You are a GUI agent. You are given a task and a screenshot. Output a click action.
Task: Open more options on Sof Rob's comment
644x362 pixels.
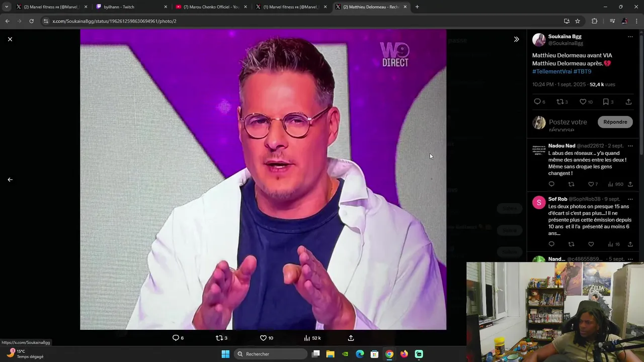(x=630, y=199)
